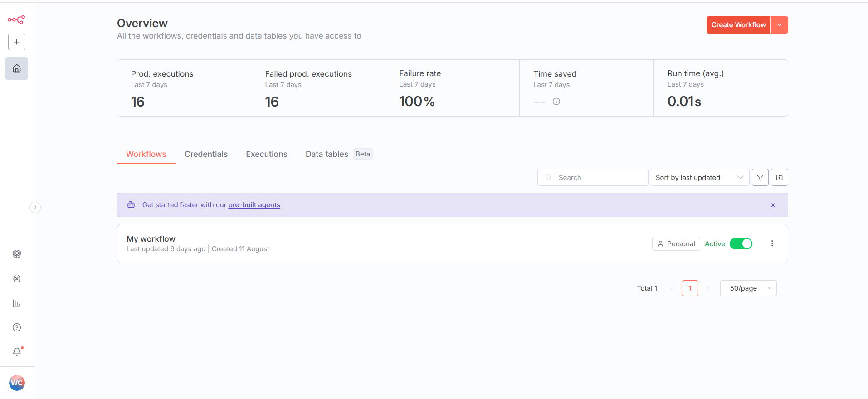The height and width of the screenshot is (399, 868).
Task: Switch to the Executions tab
Action: [x=266, y=154]
